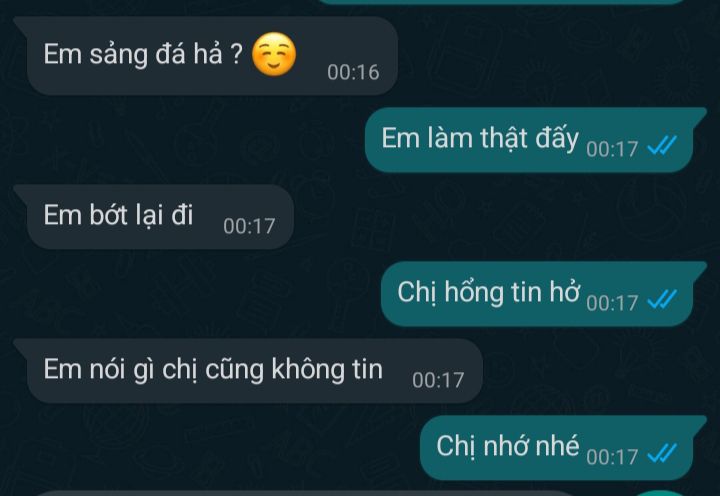
Task: Select 'Em nói gì chị cũng không tin' message
Action: pyautogui.click(x=248, y=371)
